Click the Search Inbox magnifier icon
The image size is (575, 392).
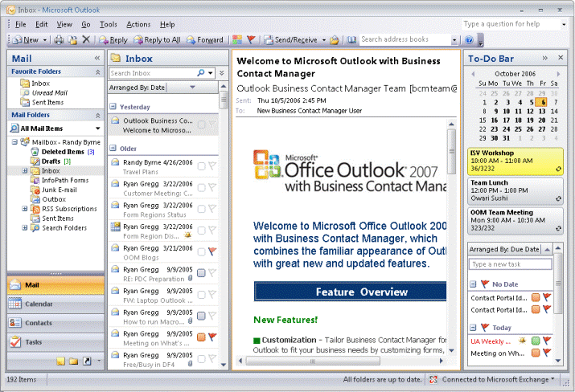coord(200,73)
